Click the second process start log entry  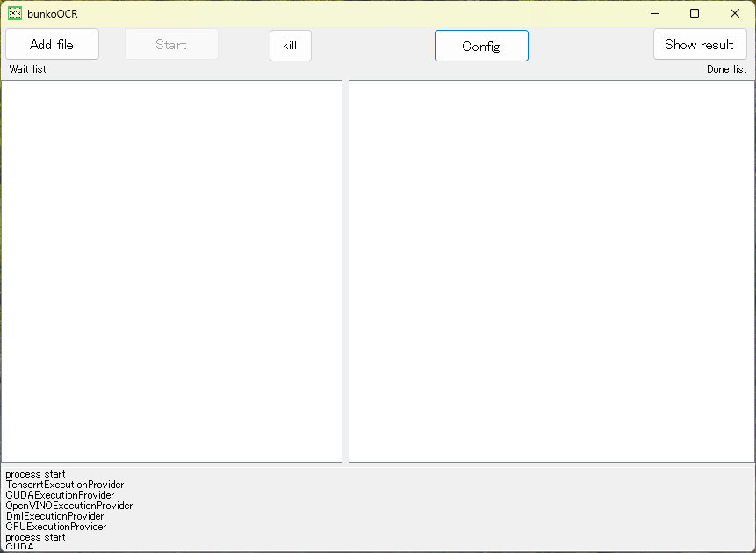click(35, 537)
